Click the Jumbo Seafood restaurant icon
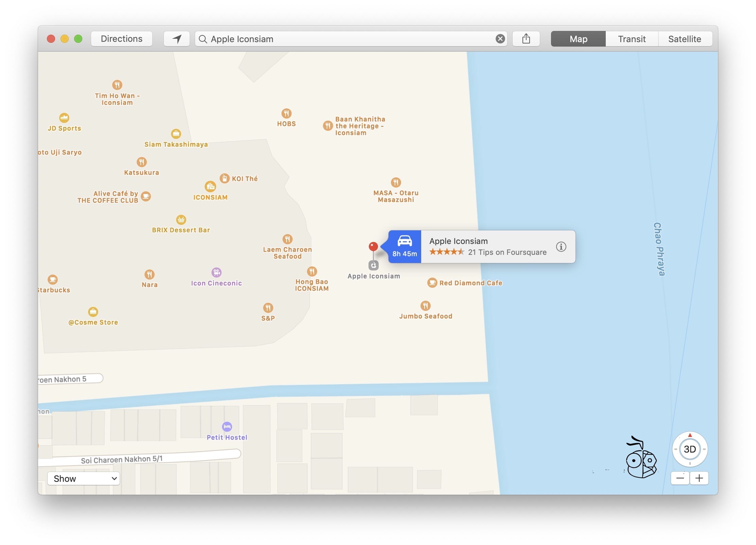Screen dimensions: 756x545 (425, 306)
